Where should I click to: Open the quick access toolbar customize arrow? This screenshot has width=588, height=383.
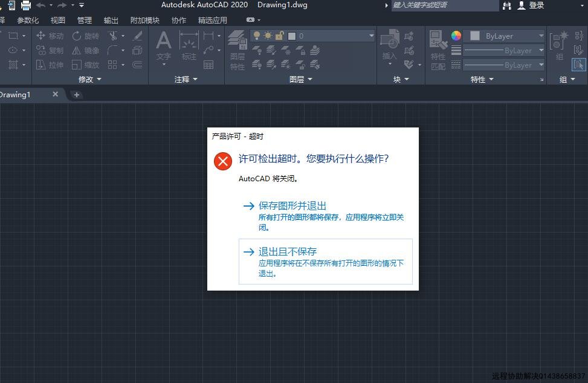(x=82, y=5)
